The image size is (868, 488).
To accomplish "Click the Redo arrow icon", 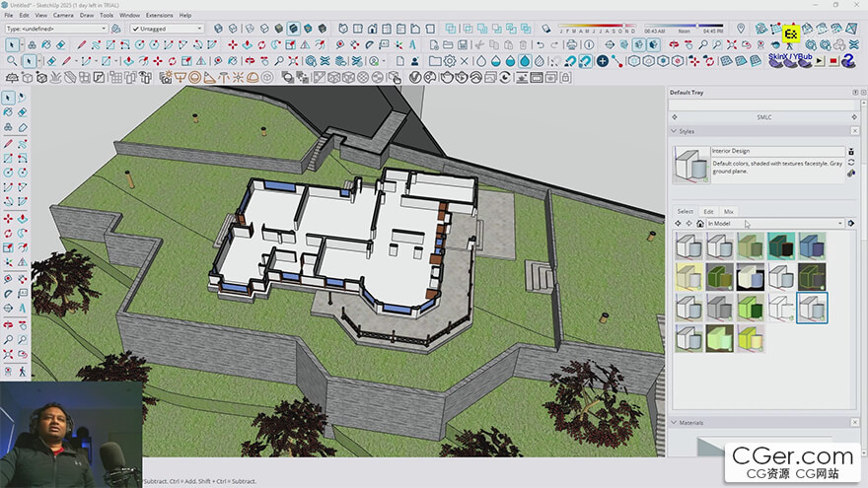I will (554, 44).
